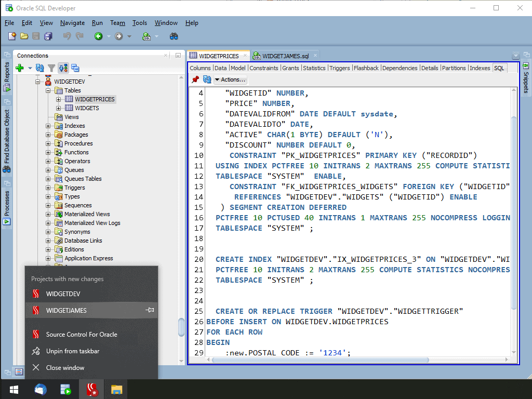This screenshot has height=399, width=532.
Task: Open the Actions dropdown
Action: tap(231, 79)
